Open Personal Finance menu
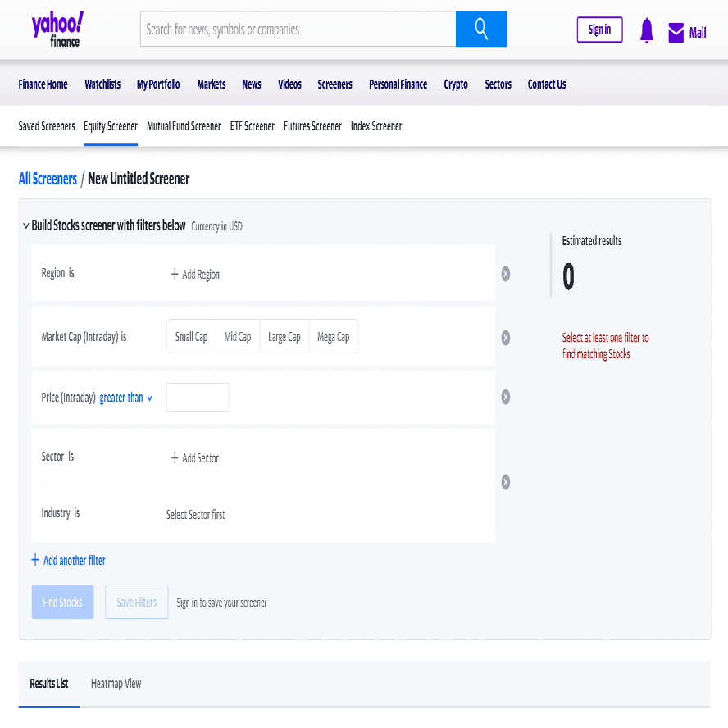Screen dimensions: 728x728 click(x=398, y=84)
